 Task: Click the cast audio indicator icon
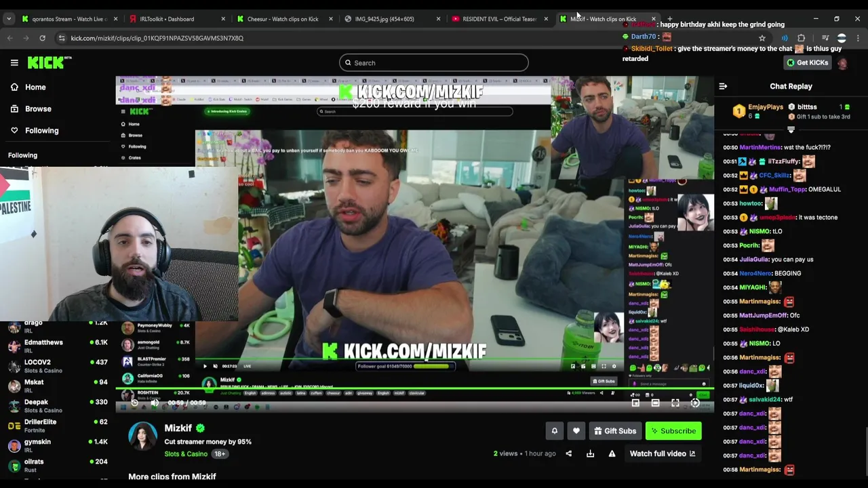785,38
